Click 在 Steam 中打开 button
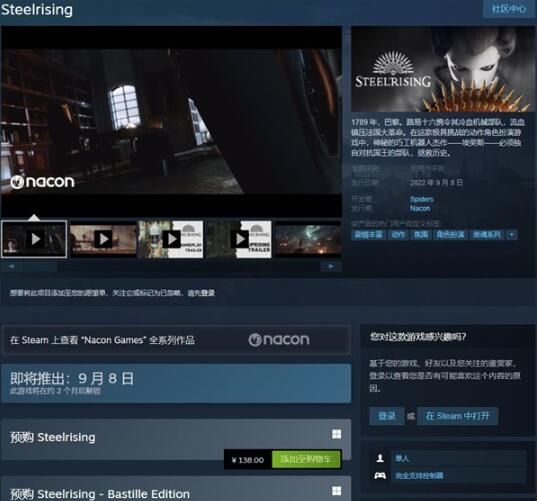Viewport: 537px width, 501px height. tap(458, 416)
